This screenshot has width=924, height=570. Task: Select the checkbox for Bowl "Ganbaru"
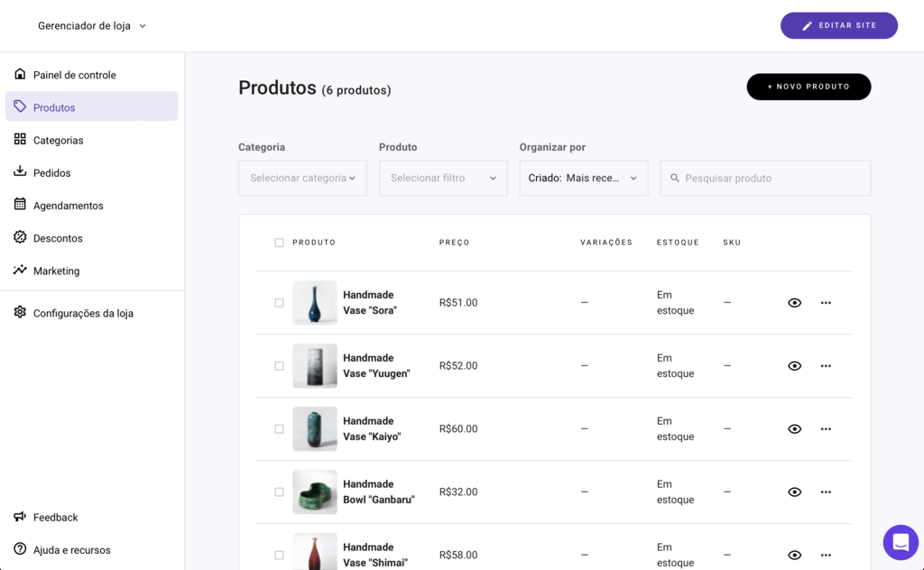(279, 492)
